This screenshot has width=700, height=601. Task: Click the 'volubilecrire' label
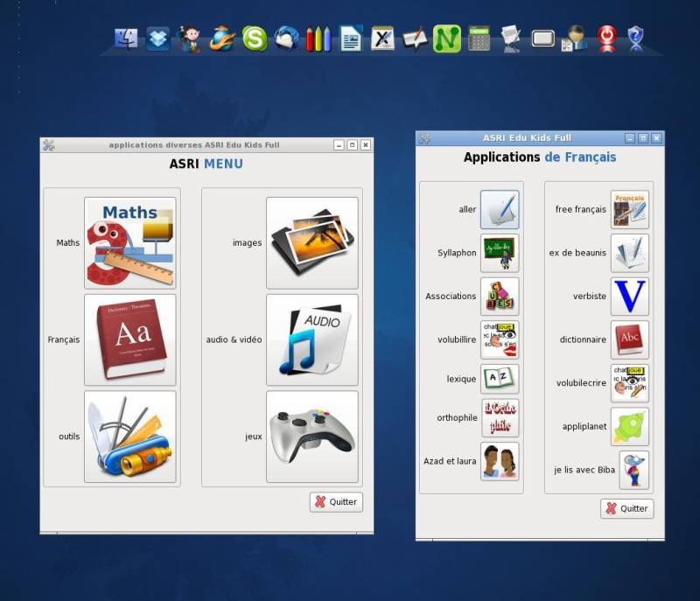pyautogui.click(x=581, y=383)
